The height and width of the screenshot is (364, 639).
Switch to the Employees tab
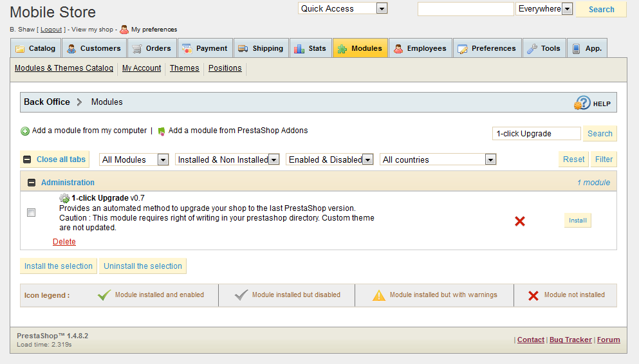421,48
